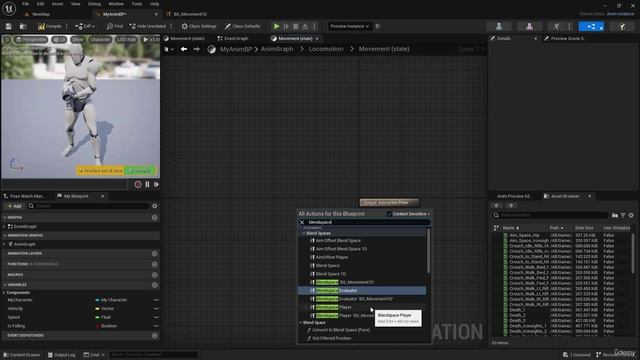
Task: Compile the animation blueprint
Action: pos(50,26)
